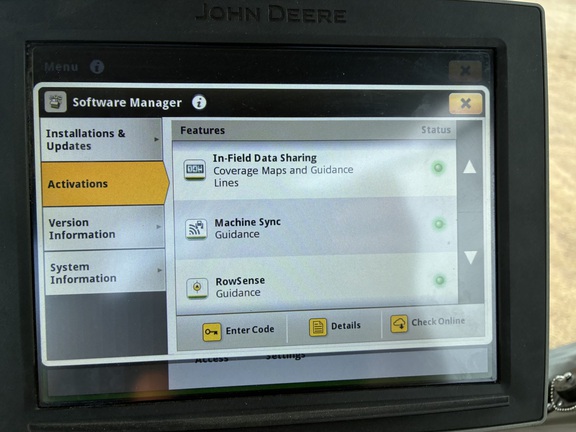Select RowSense title text
The image size is (576, 432).
(240, 281)
